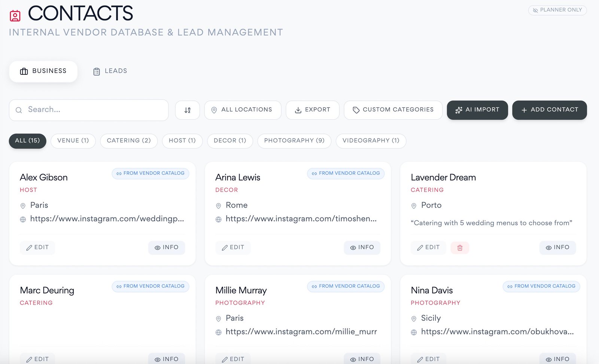Edit the Lavender Dream contact
This screenshot has width=599, height=364.
[428, 248]
